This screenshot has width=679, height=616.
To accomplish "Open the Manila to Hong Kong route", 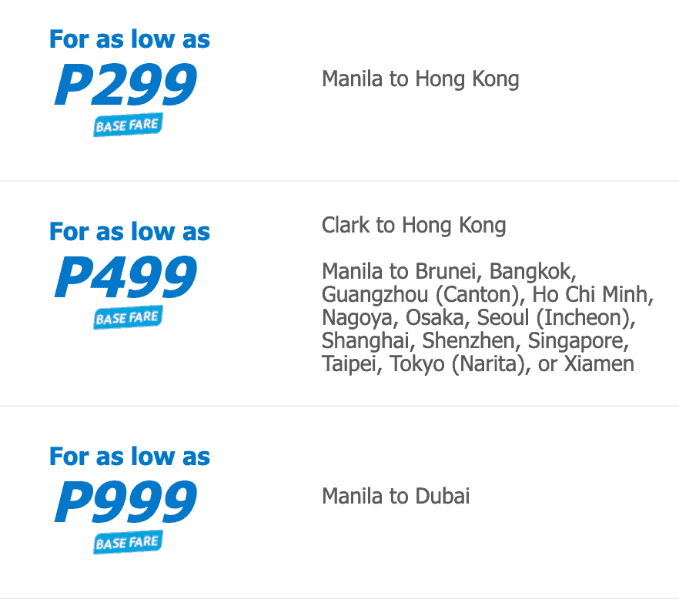I will pos(420,79).
